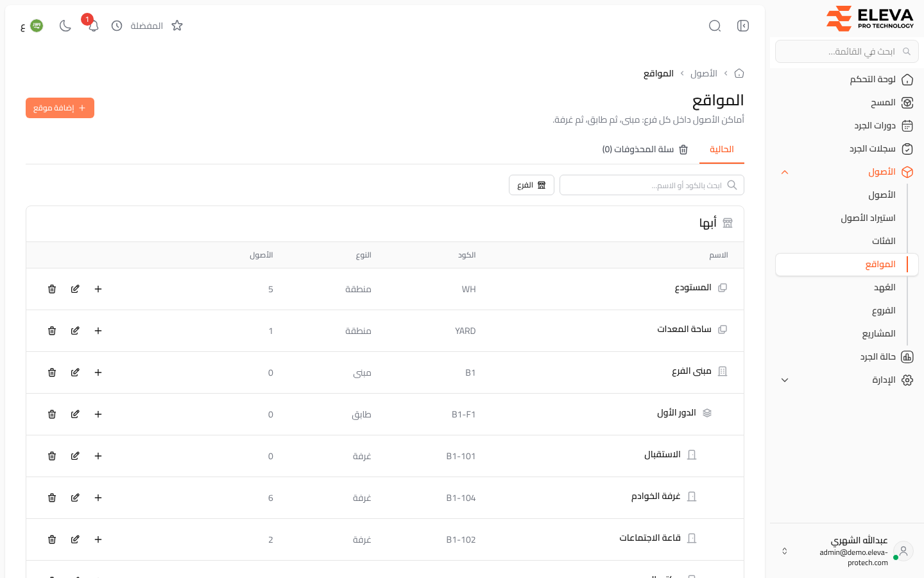This screenshot has height=578, width=924.
Task: Delete the ساحة المعدات row
Action: tap(52, 331)
